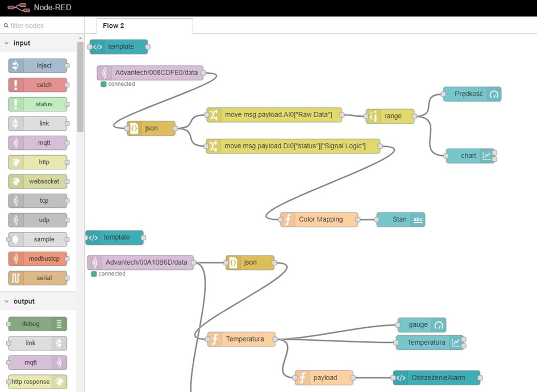Select the status node in the palette
This screenshot has height=392, width=537.
tap(38, 104)
